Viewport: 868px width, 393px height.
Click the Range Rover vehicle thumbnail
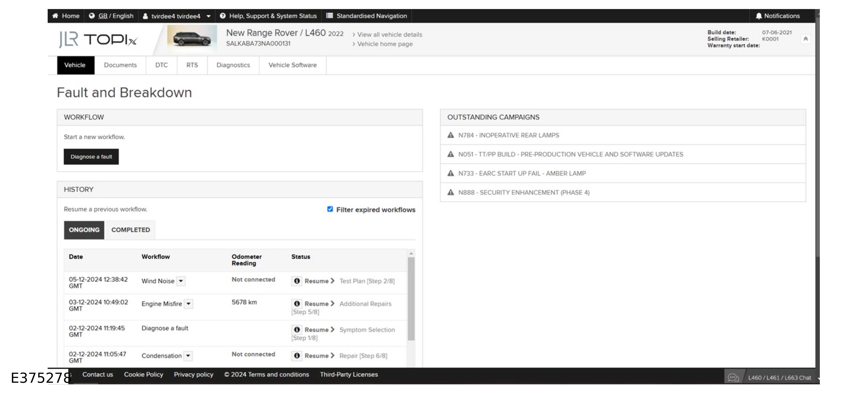(192, 39)
